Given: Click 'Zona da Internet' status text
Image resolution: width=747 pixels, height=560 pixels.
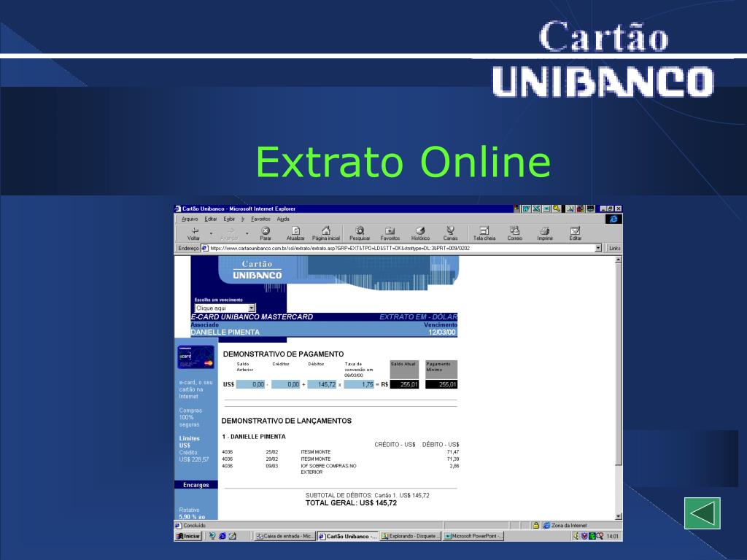Looking at the screenshot, I should click(x=569, y=525).
